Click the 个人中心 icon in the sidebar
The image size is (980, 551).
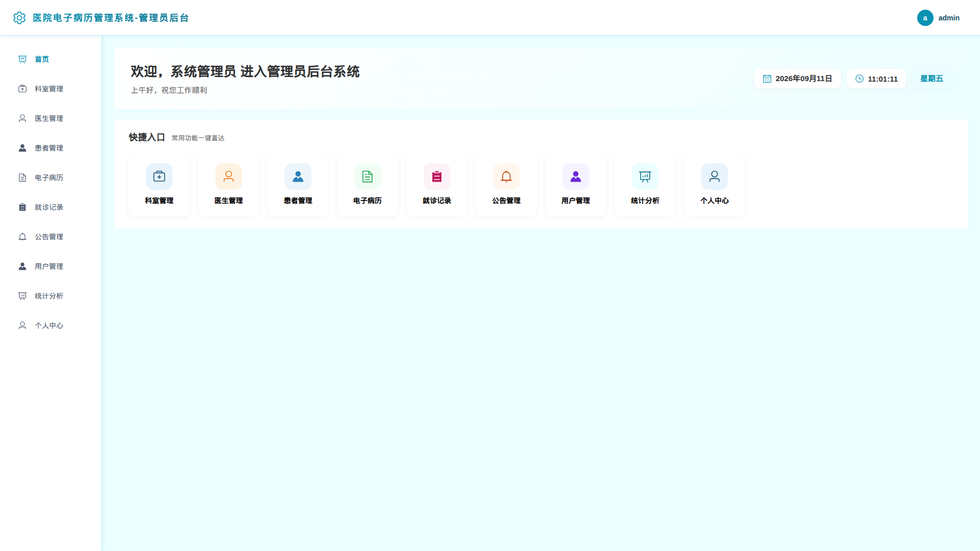coord(22,325)
